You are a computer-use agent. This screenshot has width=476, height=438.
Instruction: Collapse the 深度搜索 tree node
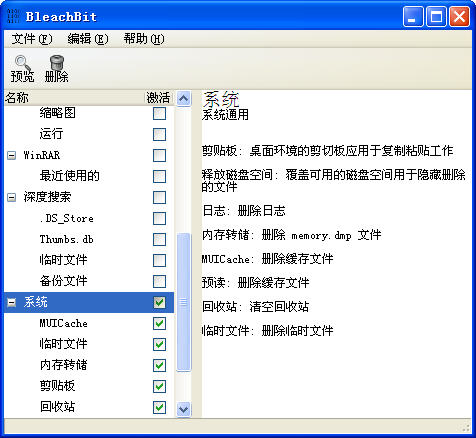(x=11, y=197)
